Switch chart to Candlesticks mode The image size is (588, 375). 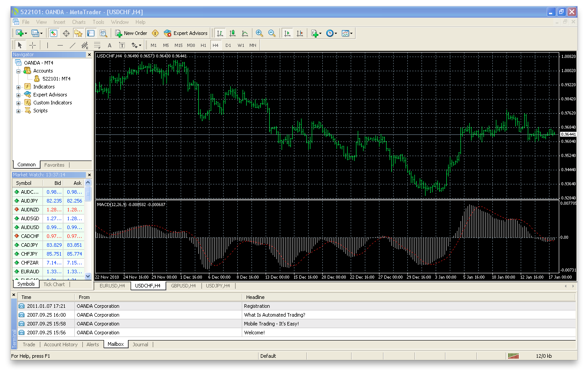(232, 33)
